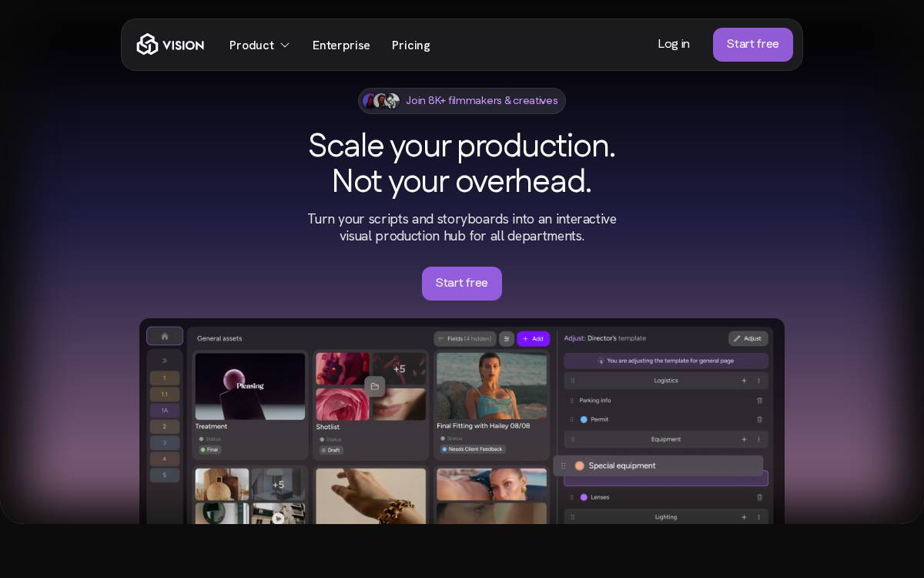Click the Adjust button with pencil icon
The height and width of the screenshot is (578, 924).
(x=748, y=338)
